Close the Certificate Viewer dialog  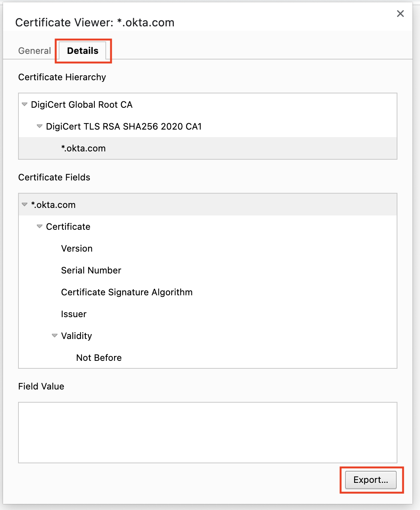point(400,14)
